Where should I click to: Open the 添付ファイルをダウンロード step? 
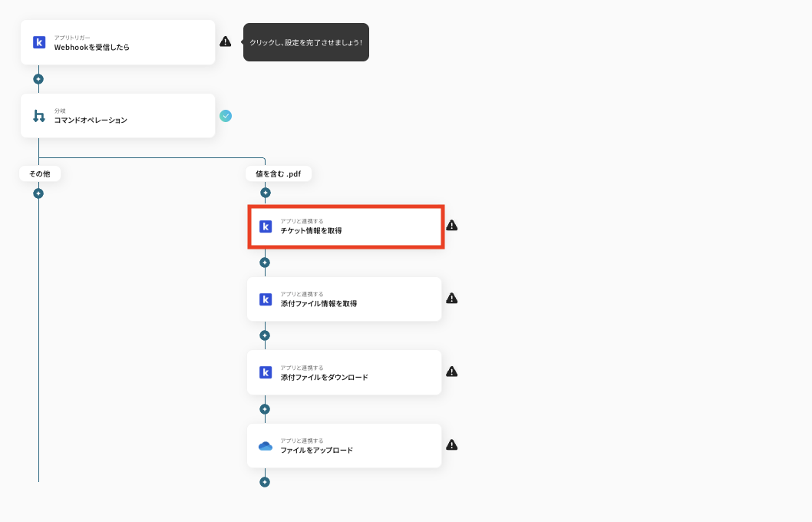[x=344, y=372]
